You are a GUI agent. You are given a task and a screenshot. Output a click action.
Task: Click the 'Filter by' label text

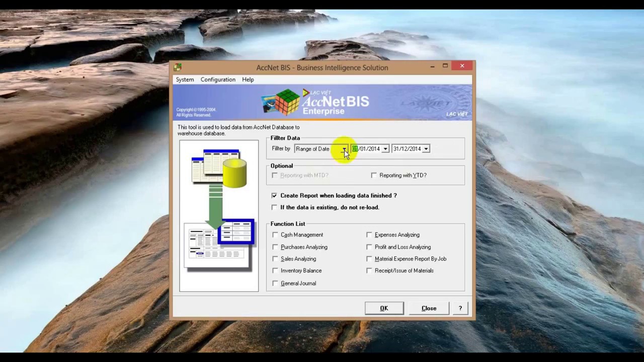coord(281,149)
